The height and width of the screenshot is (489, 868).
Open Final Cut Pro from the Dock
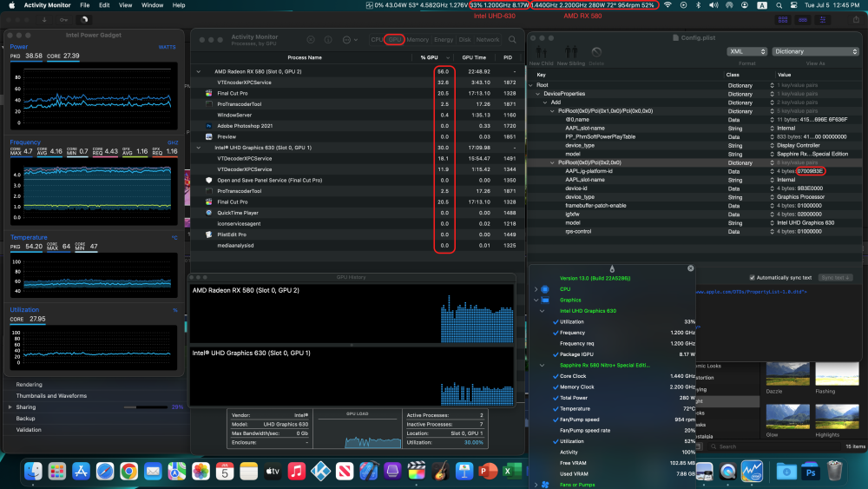417,472
